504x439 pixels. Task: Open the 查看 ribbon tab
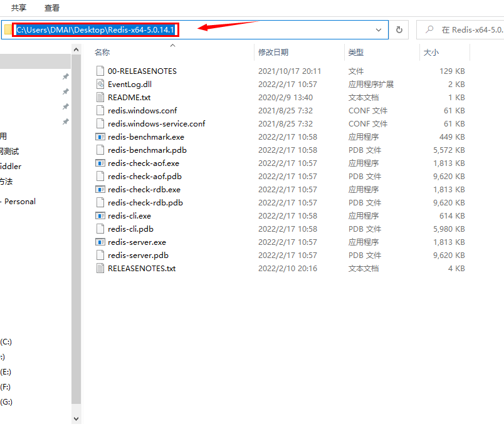(x=52, y=8)
